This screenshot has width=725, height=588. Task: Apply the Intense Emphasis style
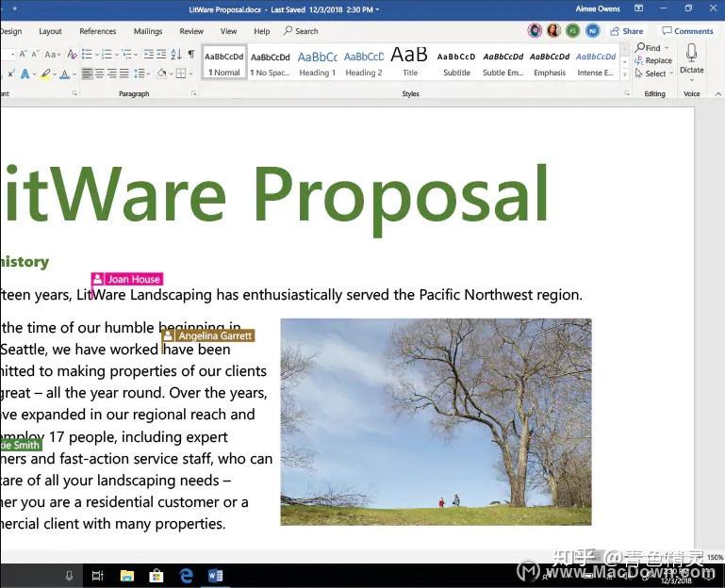pos(596,63)
